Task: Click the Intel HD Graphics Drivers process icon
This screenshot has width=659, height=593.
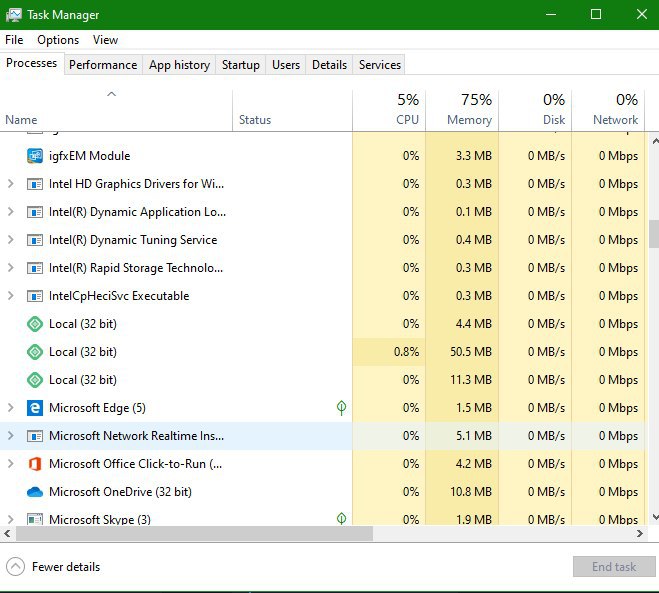Action: 35,184
